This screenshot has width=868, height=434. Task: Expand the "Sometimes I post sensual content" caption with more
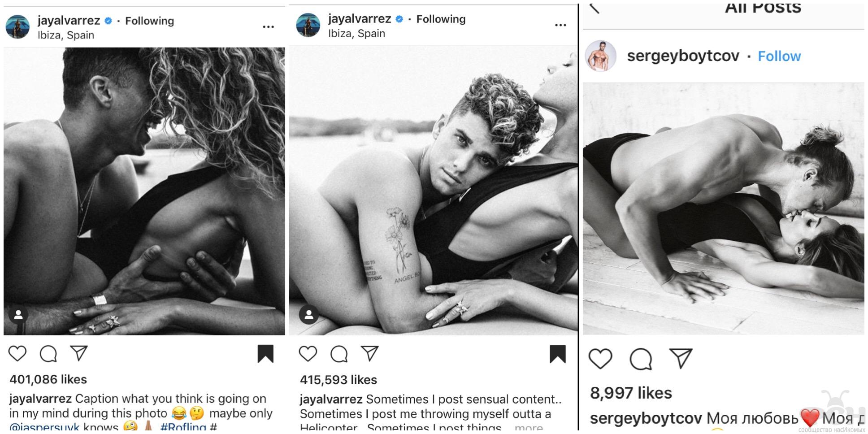(x=529, y=427)
